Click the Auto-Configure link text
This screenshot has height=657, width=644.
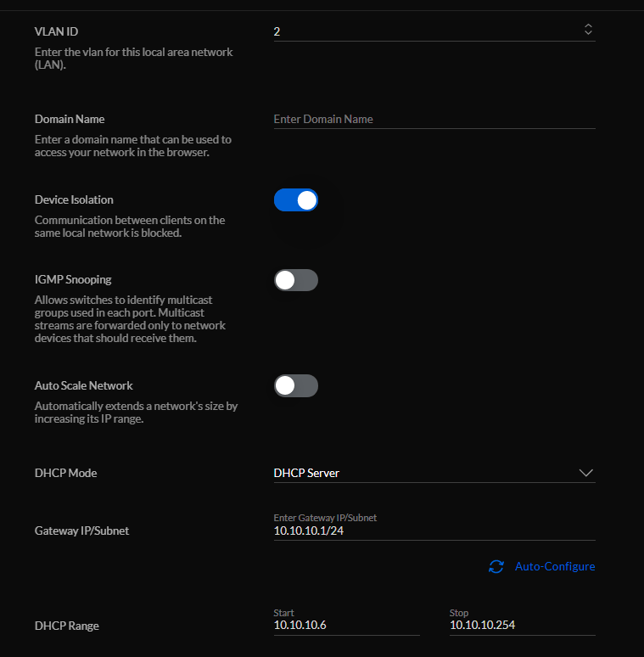555,566
